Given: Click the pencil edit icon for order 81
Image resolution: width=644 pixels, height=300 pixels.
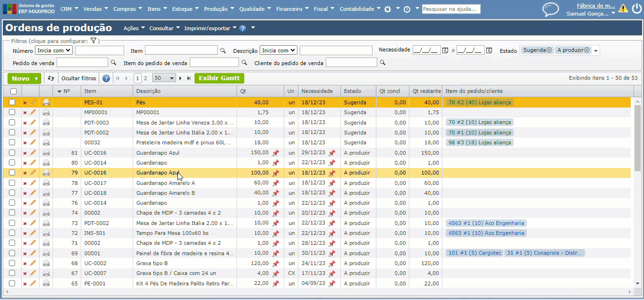Looking at the screenshot, I should tap(33, 153).
